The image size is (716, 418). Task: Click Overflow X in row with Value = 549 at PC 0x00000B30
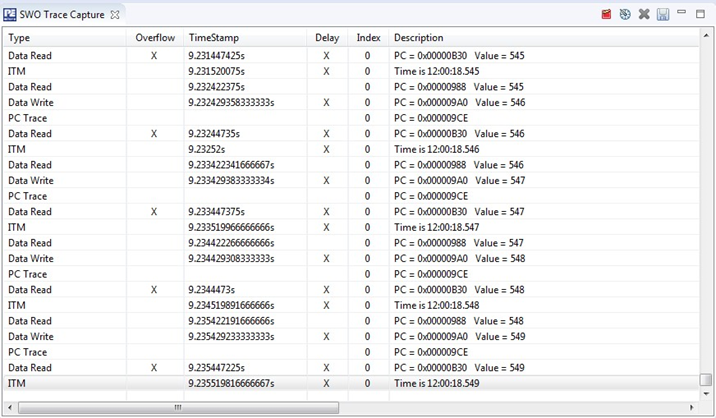coord(154,368)
